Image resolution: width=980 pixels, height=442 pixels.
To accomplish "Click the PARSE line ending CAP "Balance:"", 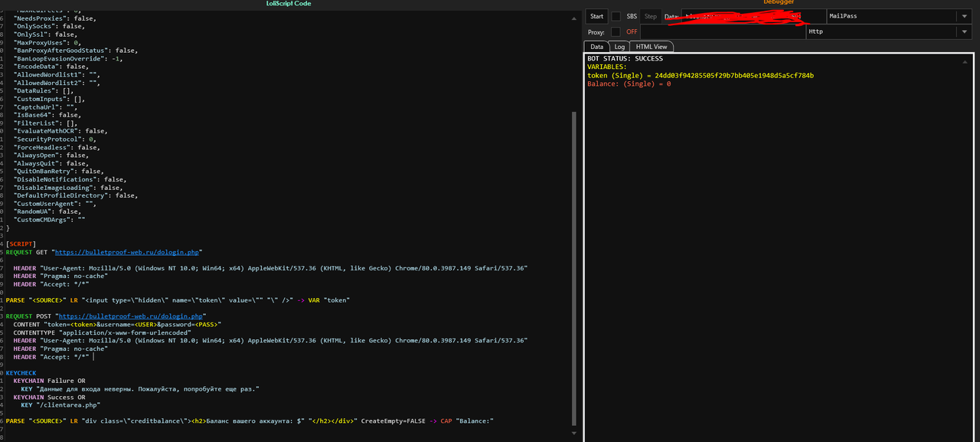I will [x=250, y=421].
